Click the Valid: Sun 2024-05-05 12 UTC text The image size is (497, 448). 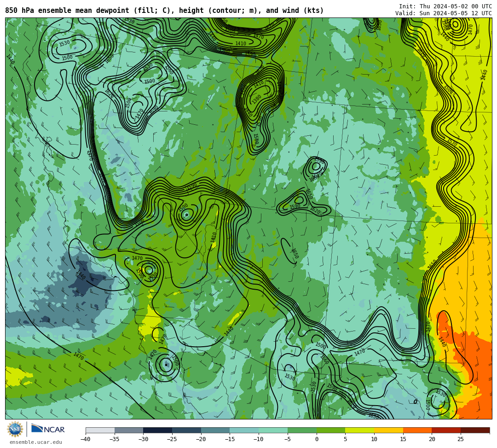coord(444,13)
